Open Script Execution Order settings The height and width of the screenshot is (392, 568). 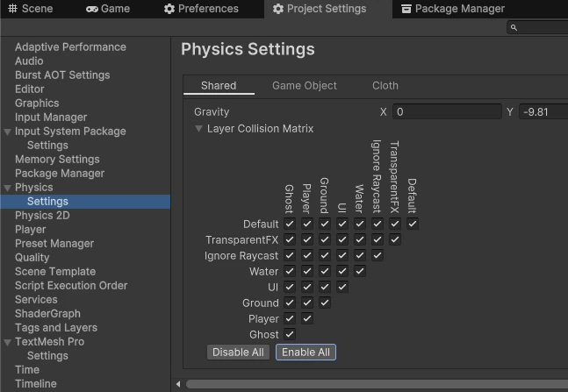(x=71, y=286)
